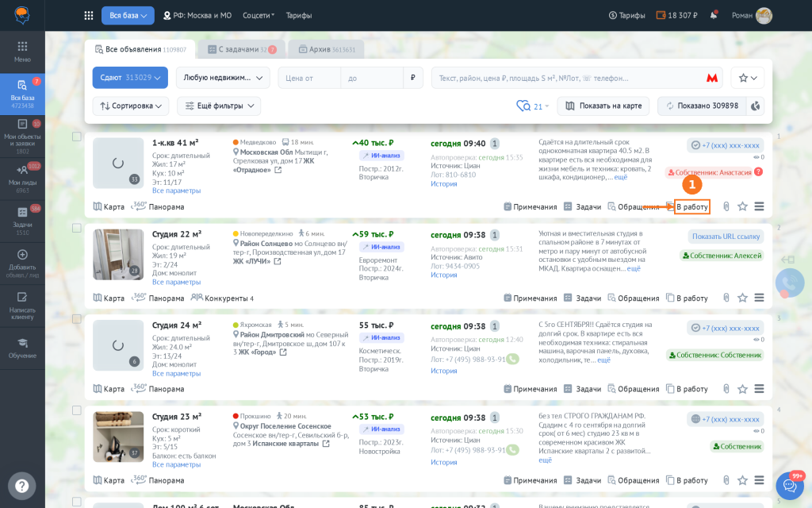The height and width of the screenshot is (508, 812).
Task: Select region РФ: Москва и МО
Action: point(197,16)
